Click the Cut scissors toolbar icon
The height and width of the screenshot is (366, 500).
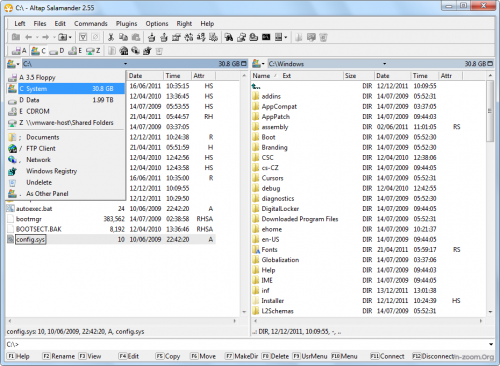pyautogui.click(x=111, y=37)
